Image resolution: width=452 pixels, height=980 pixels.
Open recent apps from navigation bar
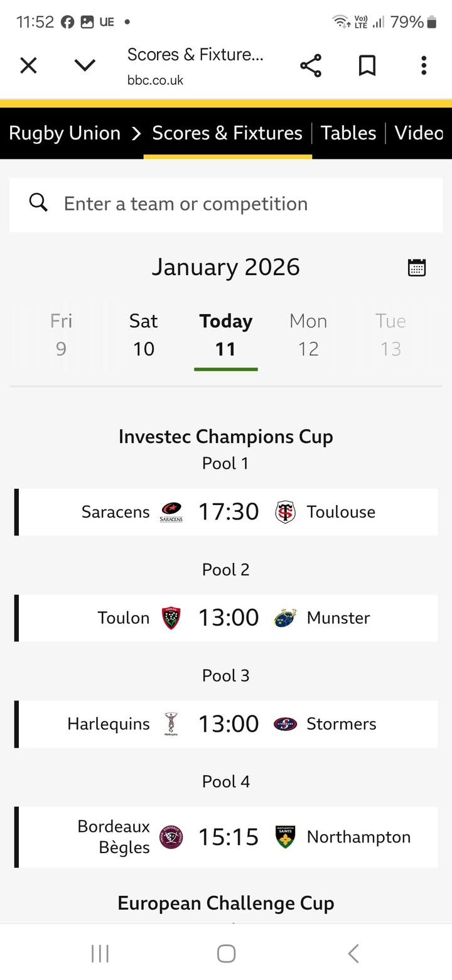pos(100,953)
